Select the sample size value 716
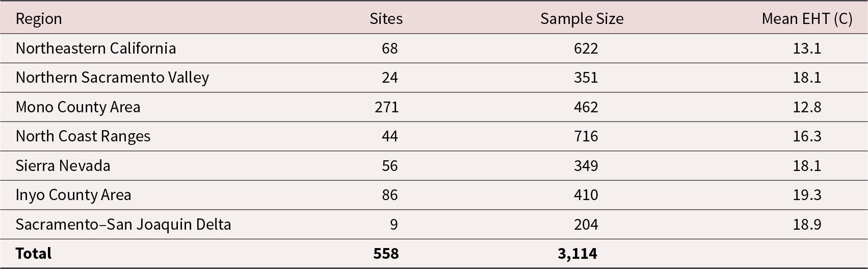 pos(585,136)
